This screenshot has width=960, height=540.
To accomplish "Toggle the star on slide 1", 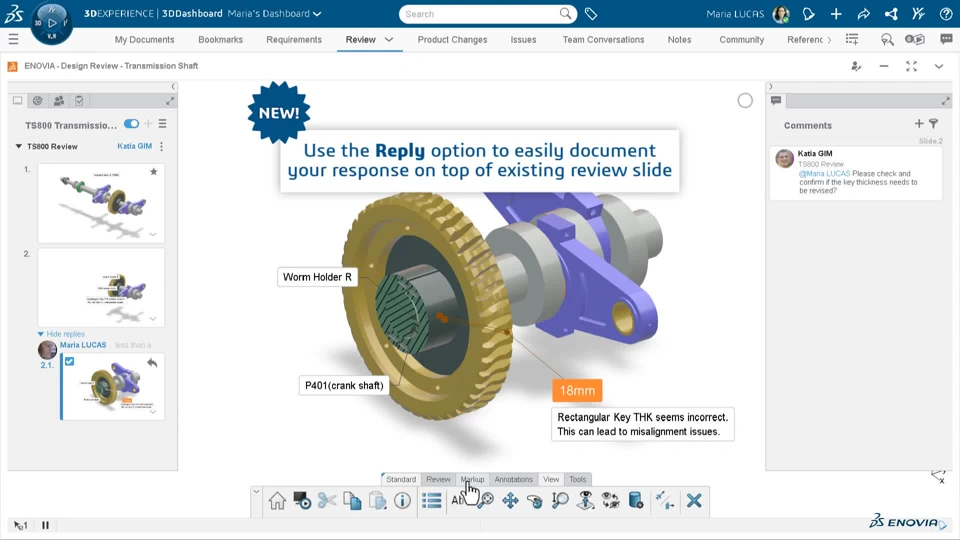I will click(154, 172).
